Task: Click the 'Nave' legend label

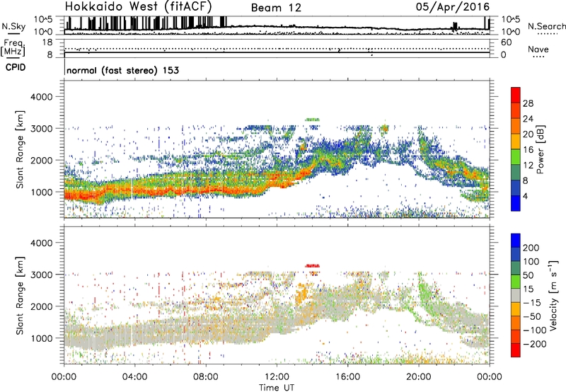Action: (x=538, y=49)
